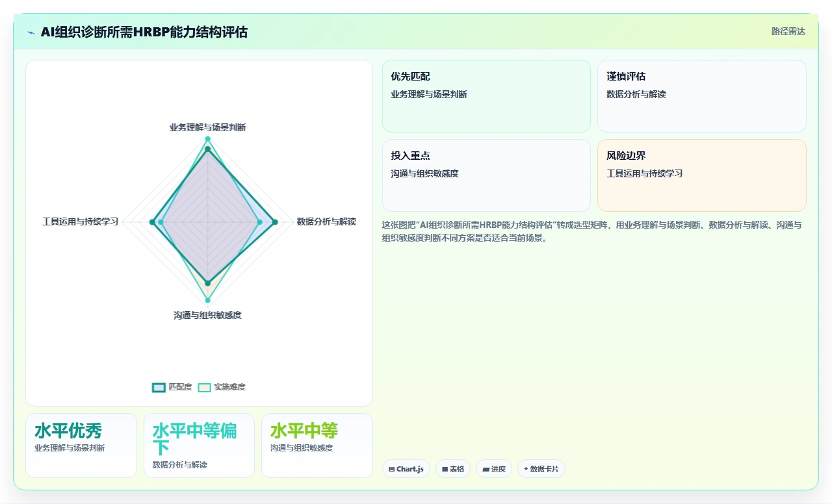The width and height of the screenshot is (832, 504).
Task: Click the 数据卡片 tag
Action: (x=541, y=469)
